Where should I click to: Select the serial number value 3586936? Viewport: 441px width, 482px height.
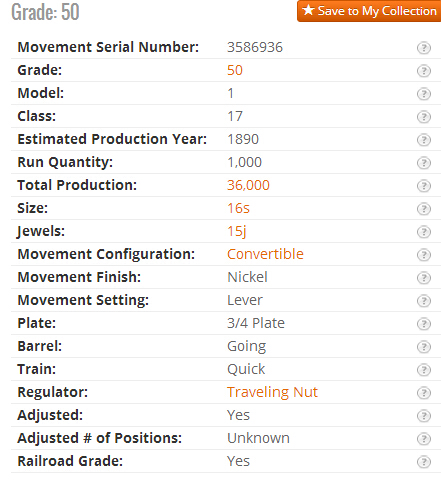click(x=255, y=47)
